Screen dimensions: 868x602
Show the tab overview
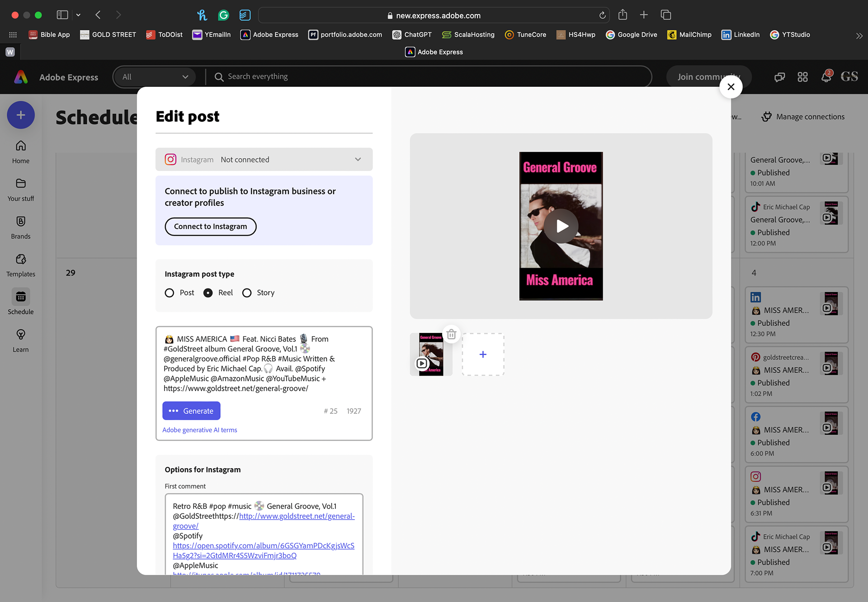point(666,15)
